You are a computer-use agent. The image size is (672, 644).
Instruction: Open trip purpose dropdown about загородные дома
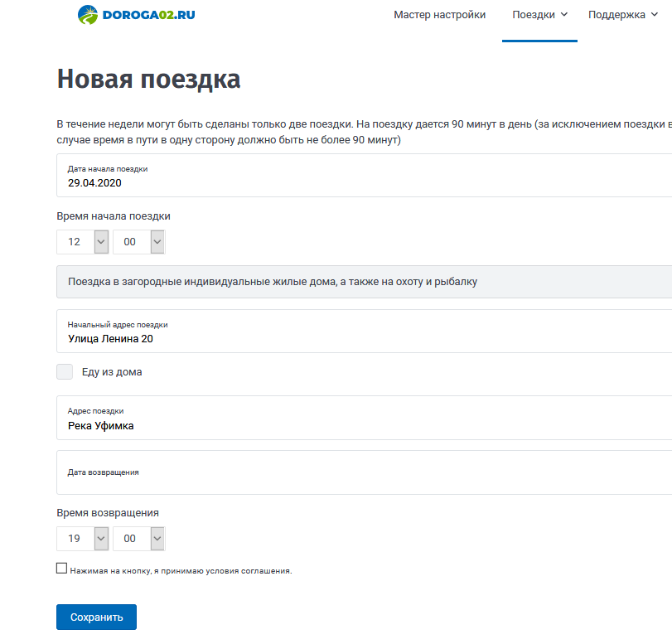pos(365,282)
